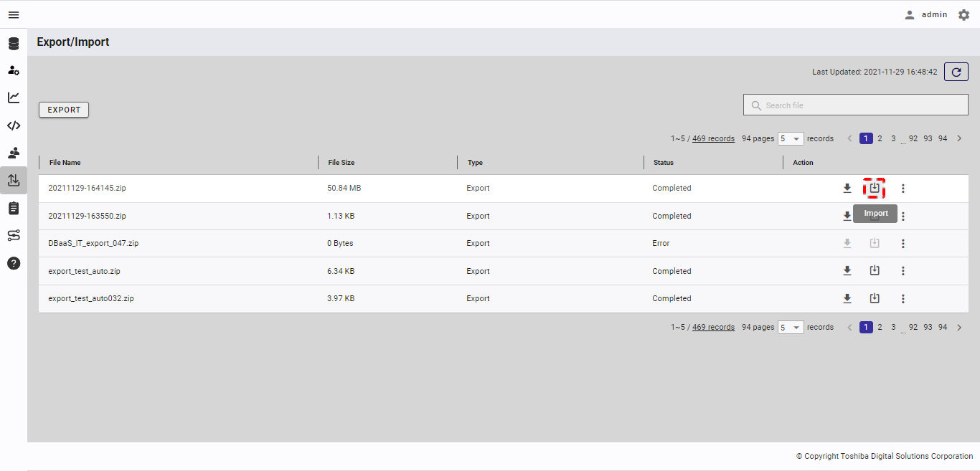Go to previous page using arrow below table

tap(850, 327)
